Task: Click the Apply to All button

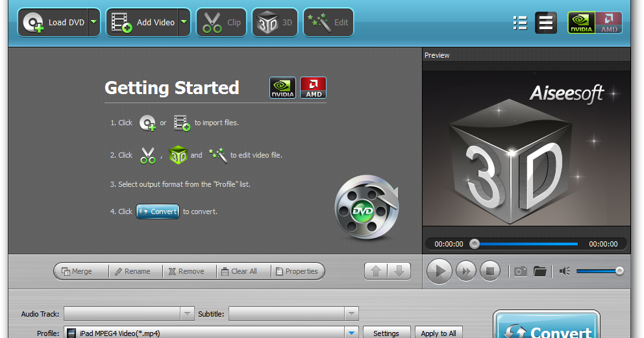Action: [439, 333]
